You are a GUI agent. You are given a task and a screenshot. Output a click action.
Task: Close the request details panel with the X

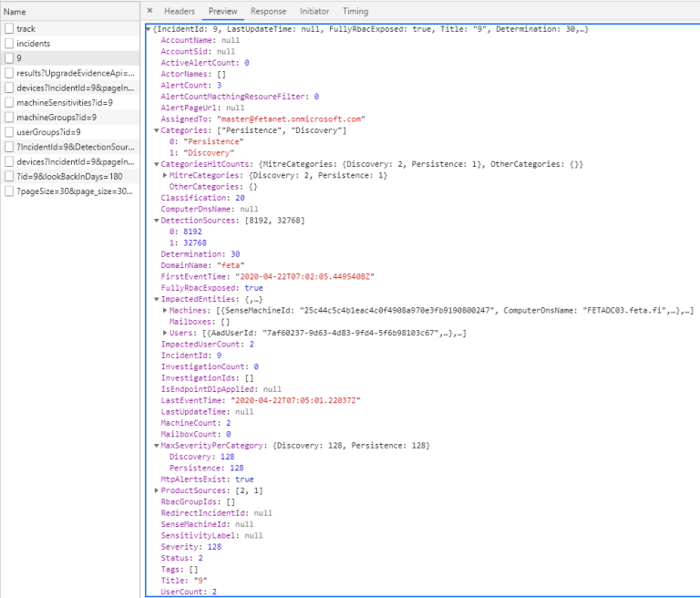150,11
